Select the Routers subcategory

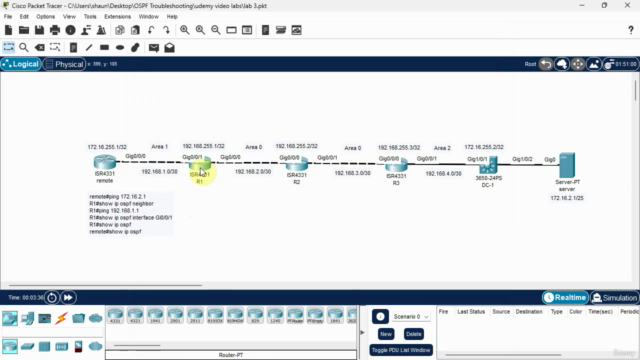(10, 346)
